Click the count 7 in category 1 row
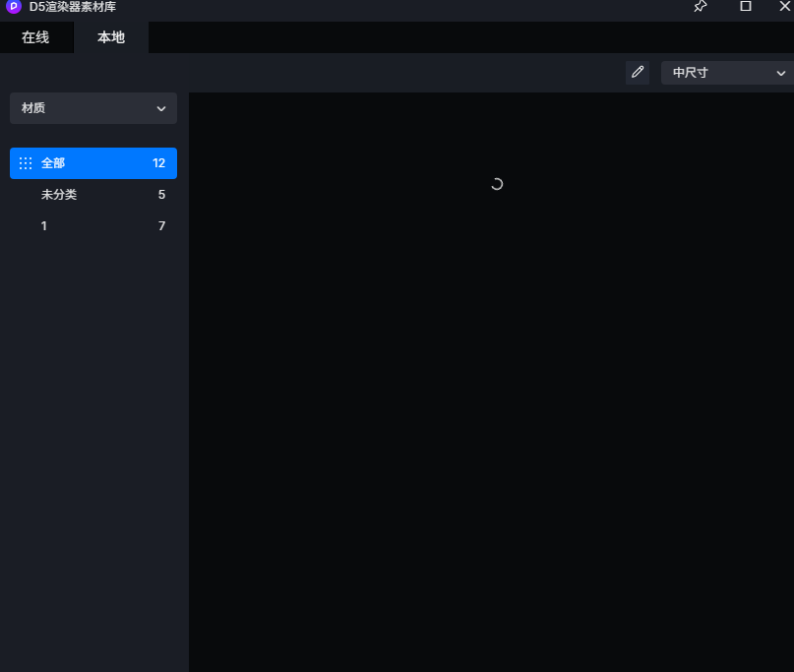794x672 pixels. point(161,226)
